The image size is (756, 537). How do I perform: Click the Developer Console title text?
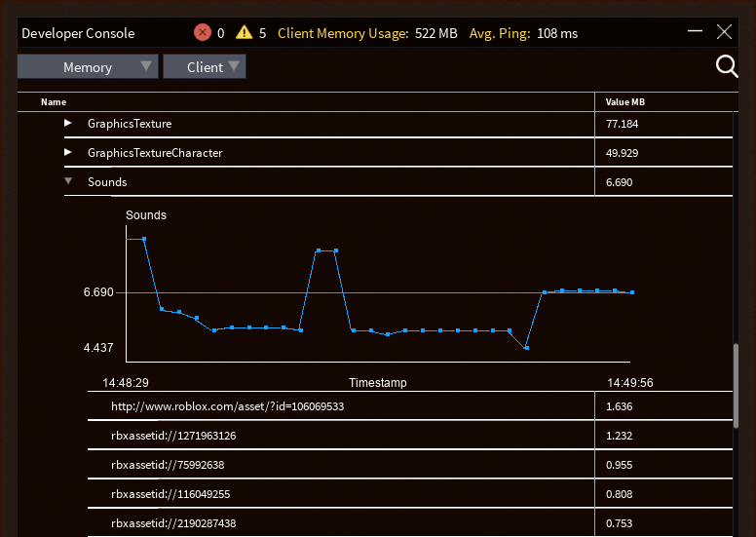pyautogui.click(x=78, y=33)
